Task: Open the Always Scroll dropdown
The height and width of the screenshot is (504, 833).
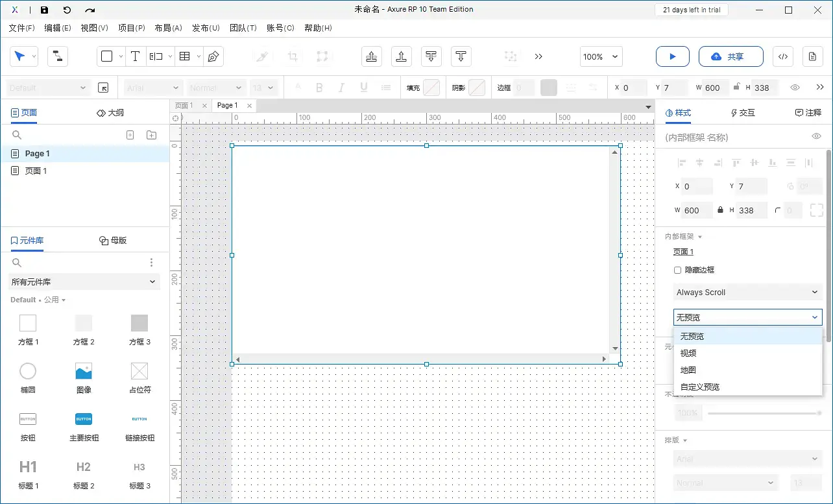Action: [x=747, y=292]
